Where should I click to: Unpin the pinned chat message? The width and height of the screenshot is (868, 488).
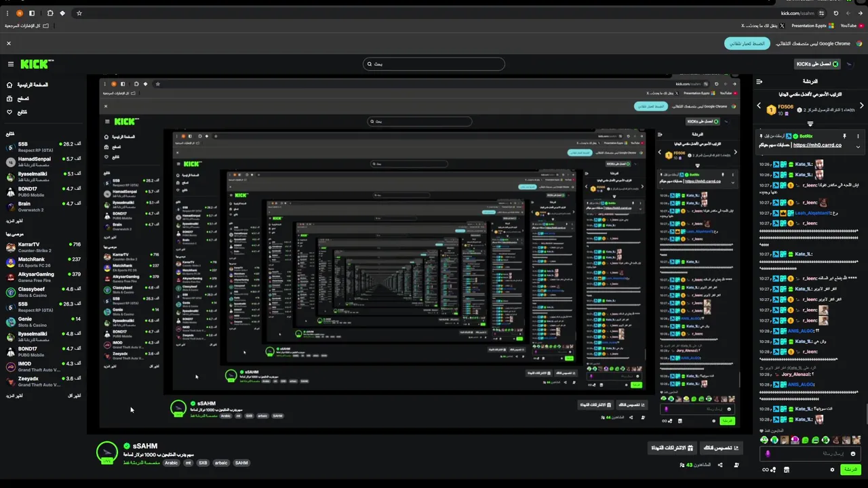click(x=844, y=136)
